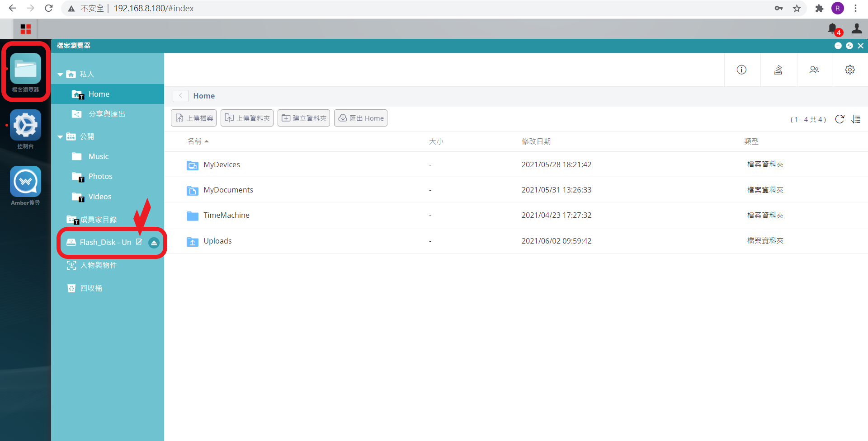Minimize the 檔案瀏覽器 window
This screenshot has height=441, width=868.
tap(838, 46)
